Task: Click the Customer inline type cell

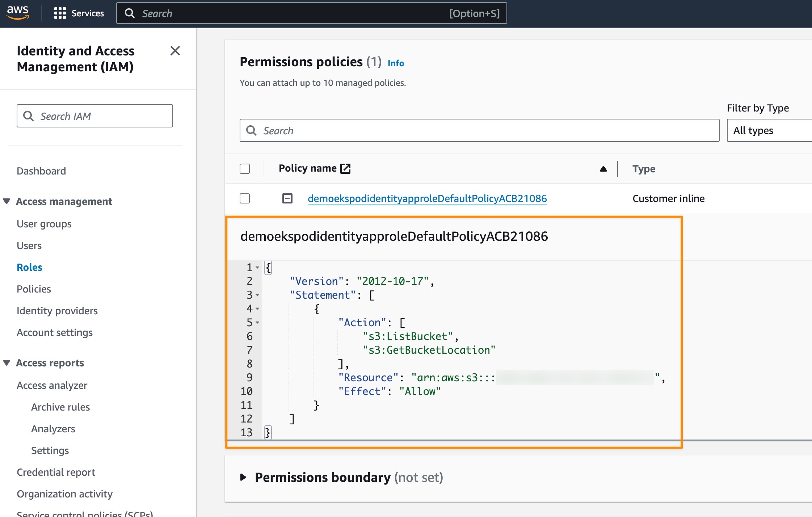Action: [x=669, y=198]
